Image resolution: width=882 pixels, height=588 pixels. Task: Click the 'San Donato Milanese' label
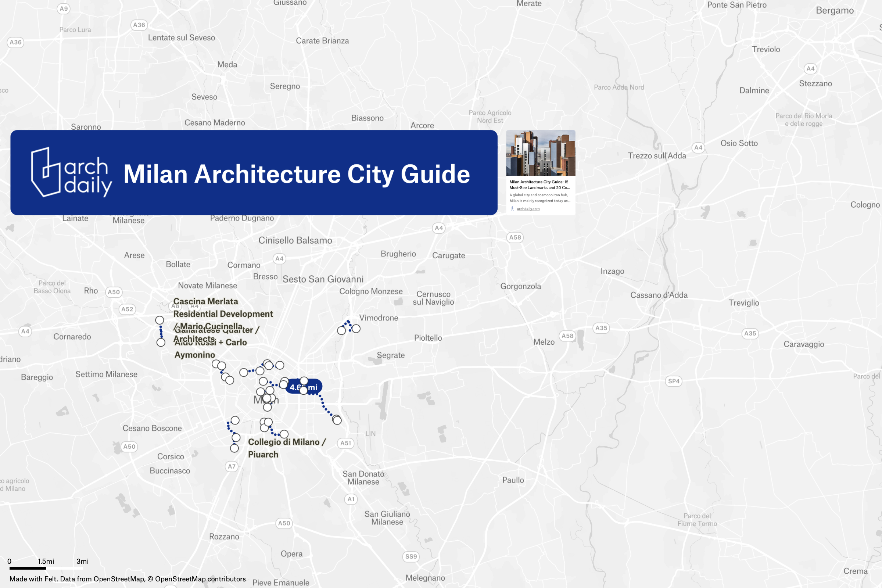point(363,478)
